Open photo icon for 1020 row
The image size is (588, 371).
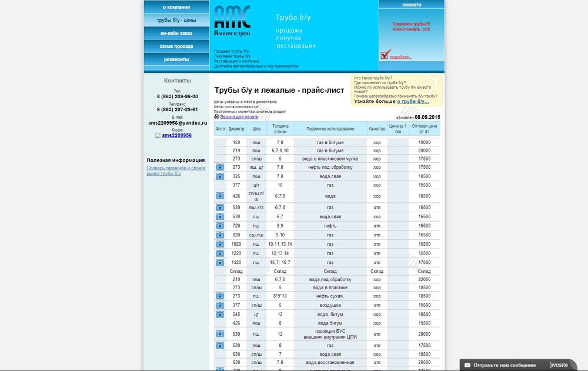(x=220, y=244)
